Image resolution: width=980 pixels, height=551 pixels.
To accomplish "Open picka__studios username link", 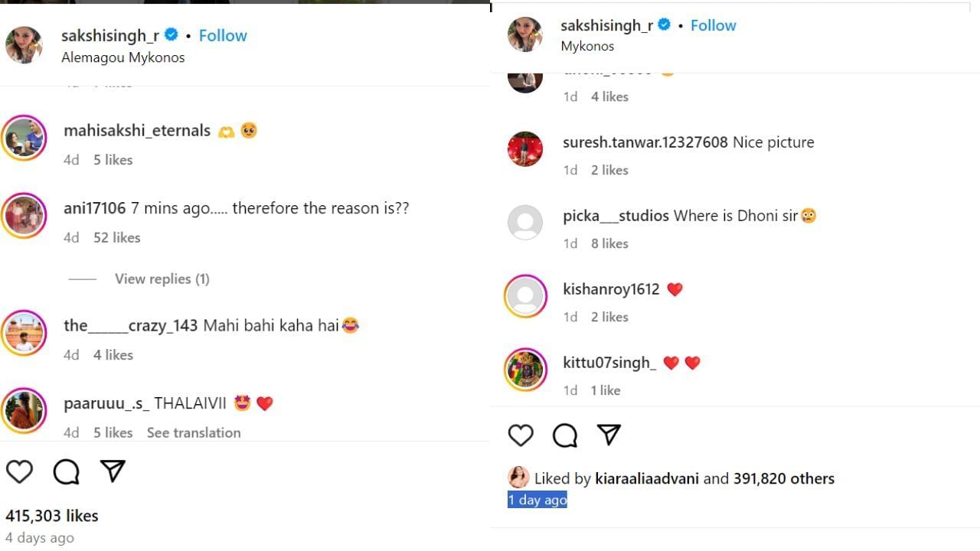I will (x=616, y=216).
